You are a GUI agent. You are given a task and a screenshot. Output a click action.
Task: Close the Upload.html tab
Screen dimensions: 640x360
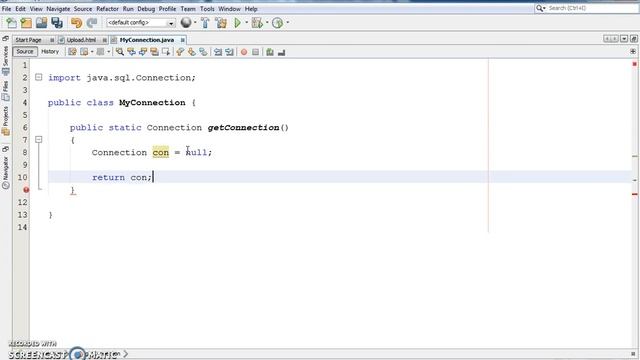pyautogui.click(x=104, y=40)
